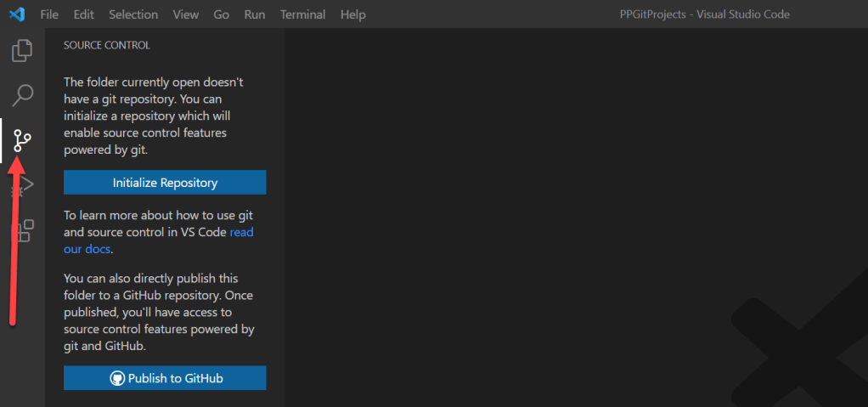This screenshot has height=407, width=868.
Task: Open the Run menu
Action: [254, 14]
